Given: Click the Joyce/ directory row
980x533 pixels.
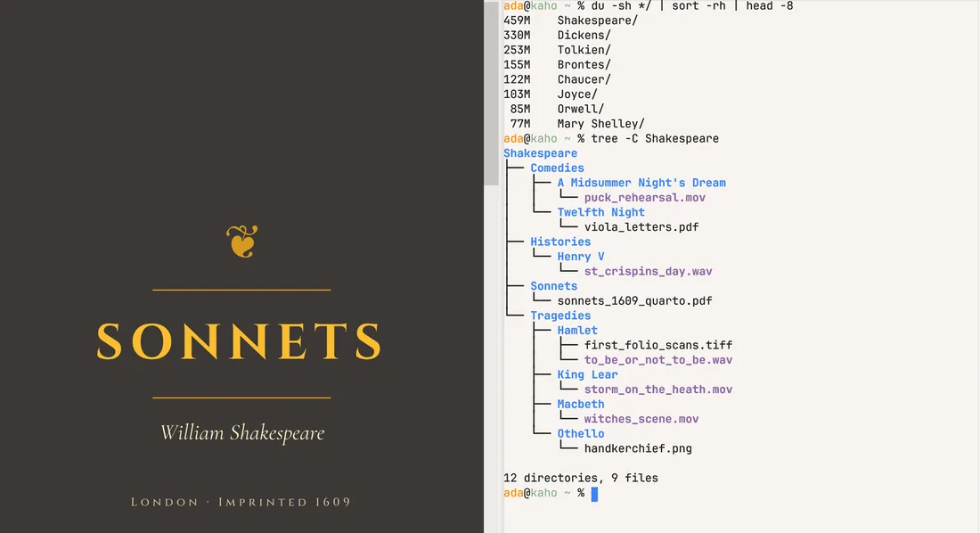Looking at the screenshot, I should 551,94.
